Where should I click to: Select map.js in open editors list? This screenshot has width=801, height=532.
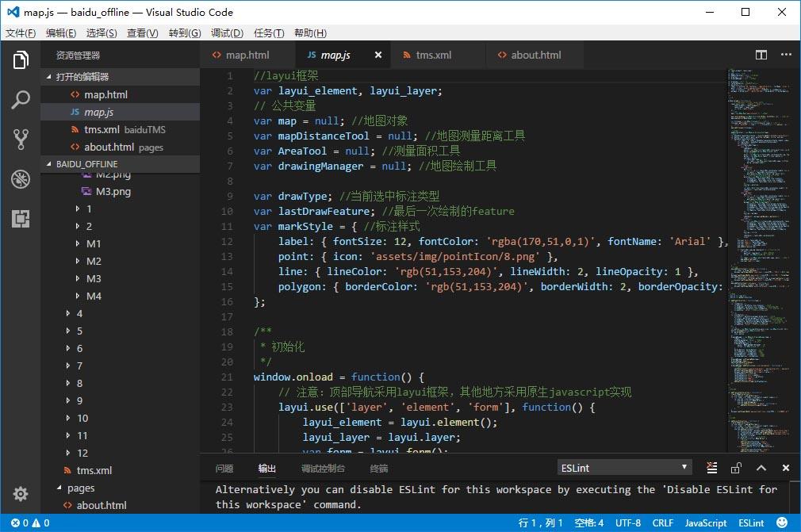pos(120,112)
